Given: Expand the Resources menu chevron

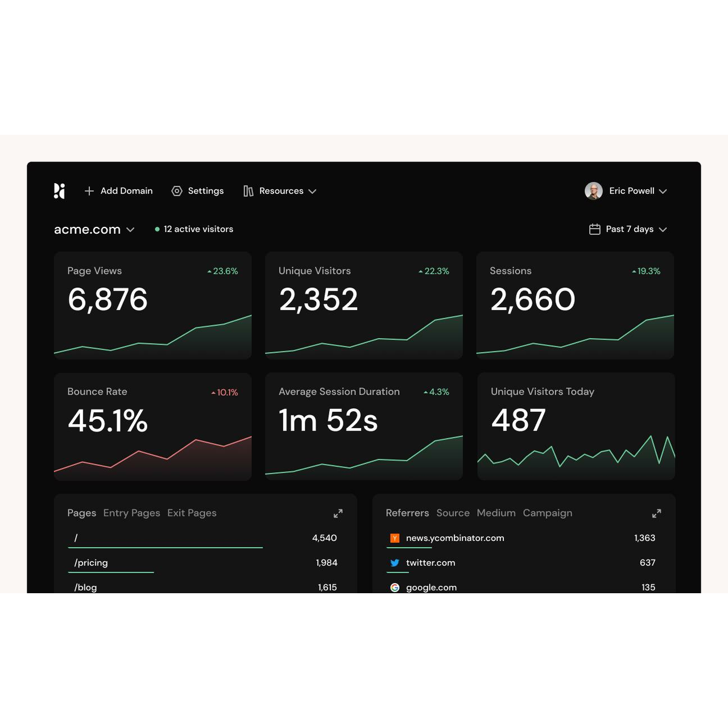Looking at the screenshot, I should 312,192.
